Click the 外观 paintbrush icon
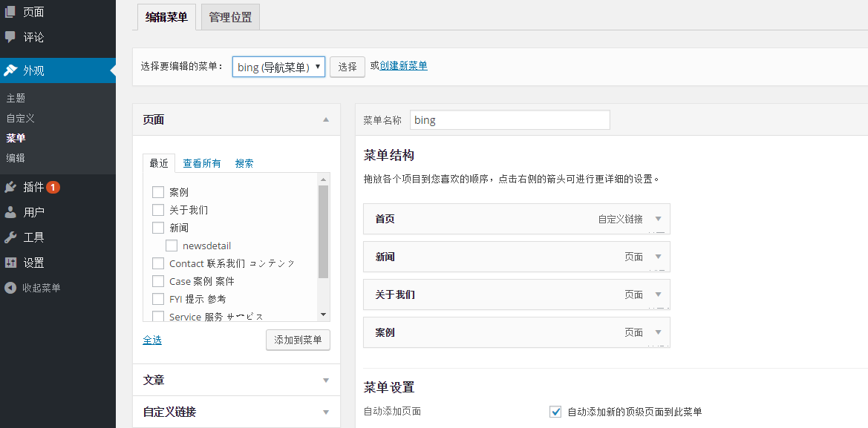The width and height of the screenshot is (868, 428). point(12,70)
